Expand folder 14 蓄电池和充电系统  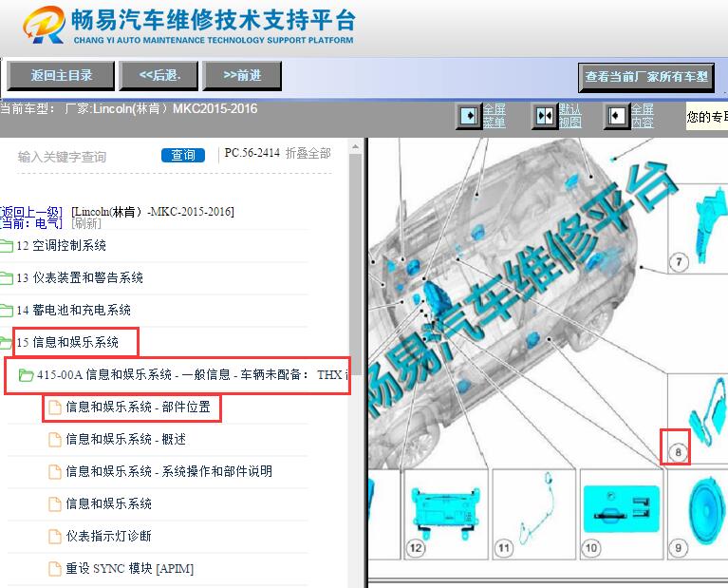[x=73, y=310]
